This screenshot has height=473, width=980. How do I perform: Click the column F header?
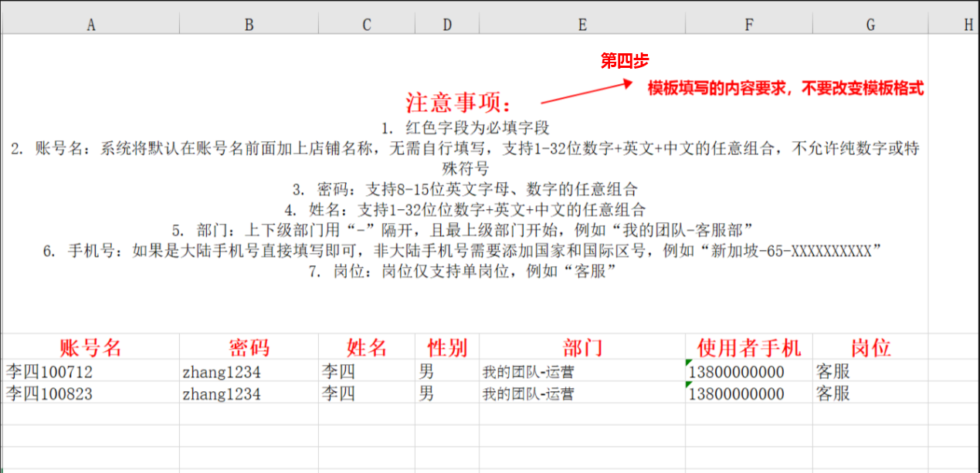click(748, 25)
